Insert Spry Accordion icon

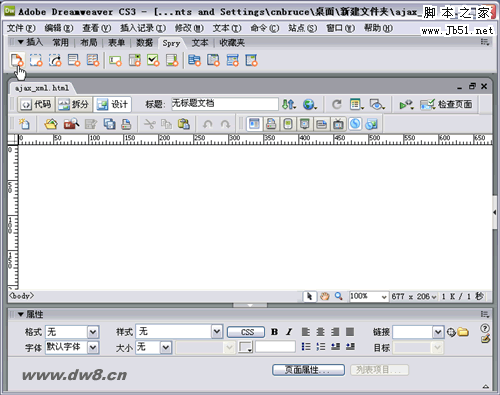tap(232, 60)
